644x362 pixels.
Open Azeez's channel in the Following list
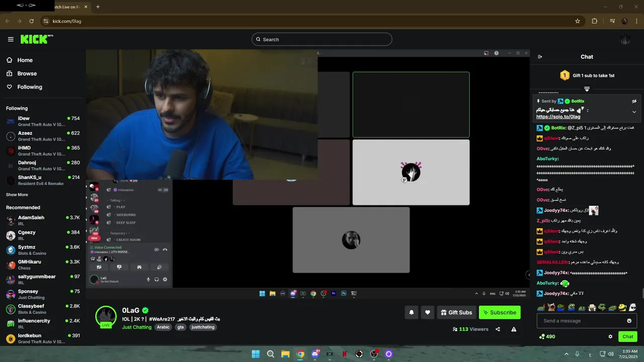[43, 136]
